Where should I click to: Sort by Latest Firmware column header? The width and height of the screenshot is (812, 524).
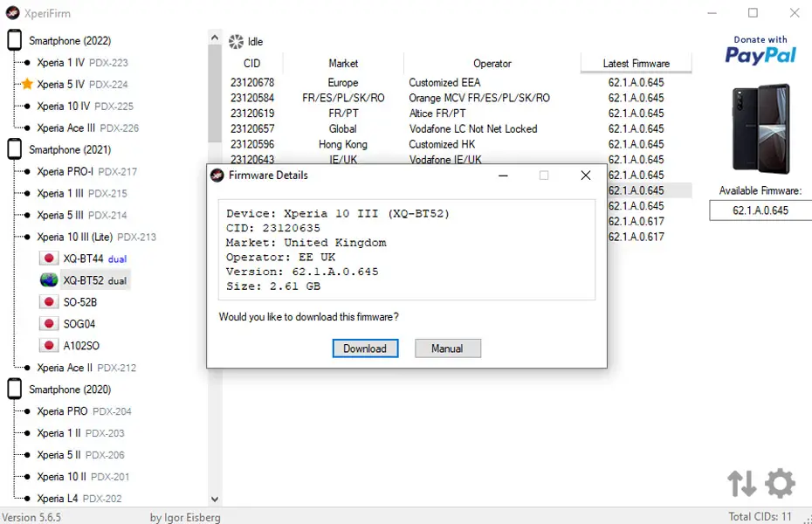tap(636, 63)
